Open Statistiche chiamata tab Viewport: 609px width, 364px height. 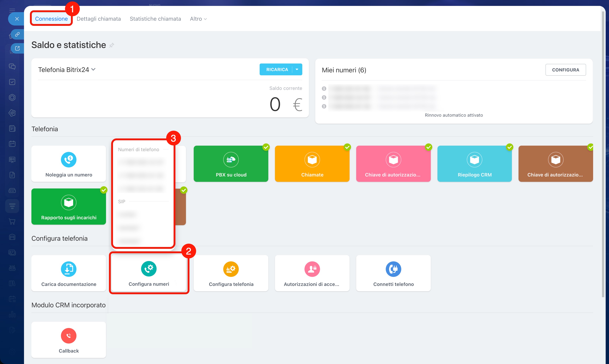155,19
